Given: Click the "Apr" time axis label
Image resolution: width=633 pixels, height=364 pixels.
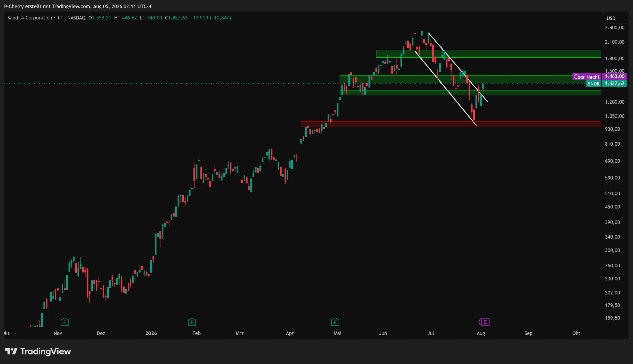Looking at the screenshot, I should (x=290, y=333).
